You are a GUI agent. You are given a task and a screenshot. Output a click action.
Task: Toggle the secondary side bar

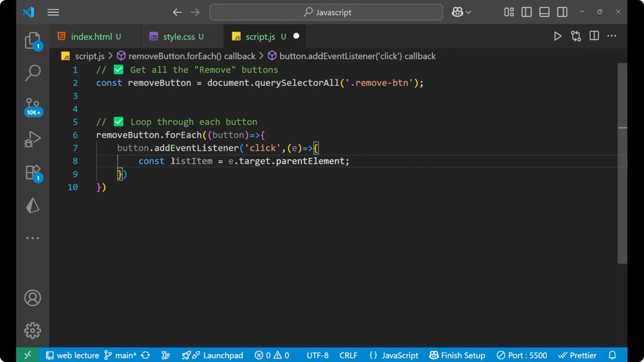[562, 12]
